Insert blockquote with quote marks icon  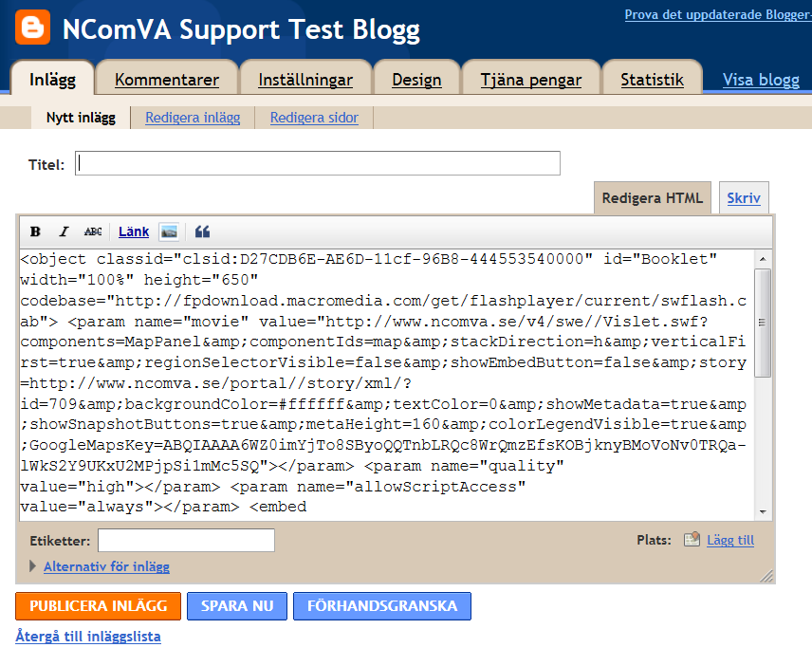202,231
